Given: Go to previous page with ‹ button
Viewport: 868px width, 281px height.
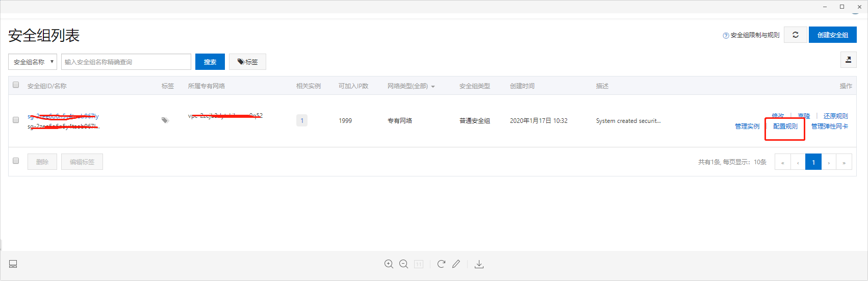Looking at the screenshot, I should pos(798,162).
